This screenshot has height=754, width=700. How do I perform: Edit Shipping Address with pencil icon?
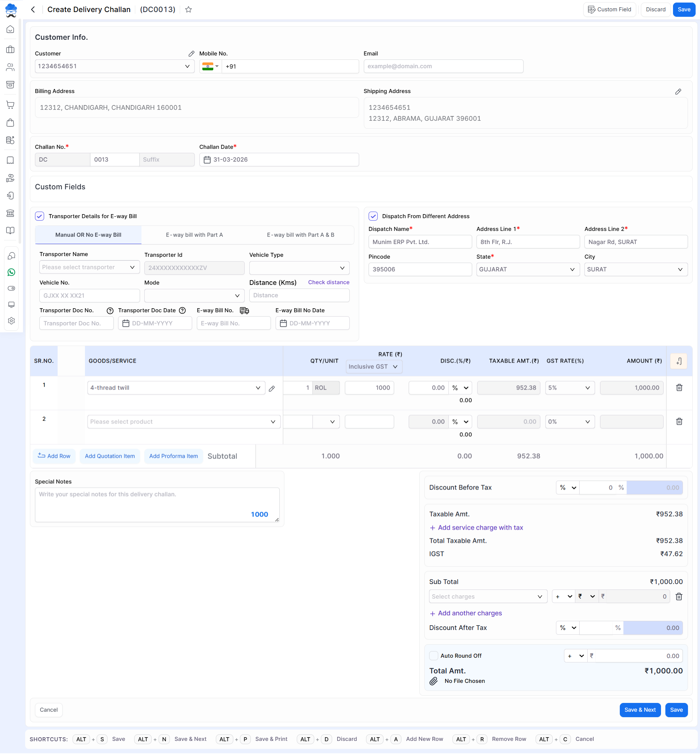coord(678,91)
